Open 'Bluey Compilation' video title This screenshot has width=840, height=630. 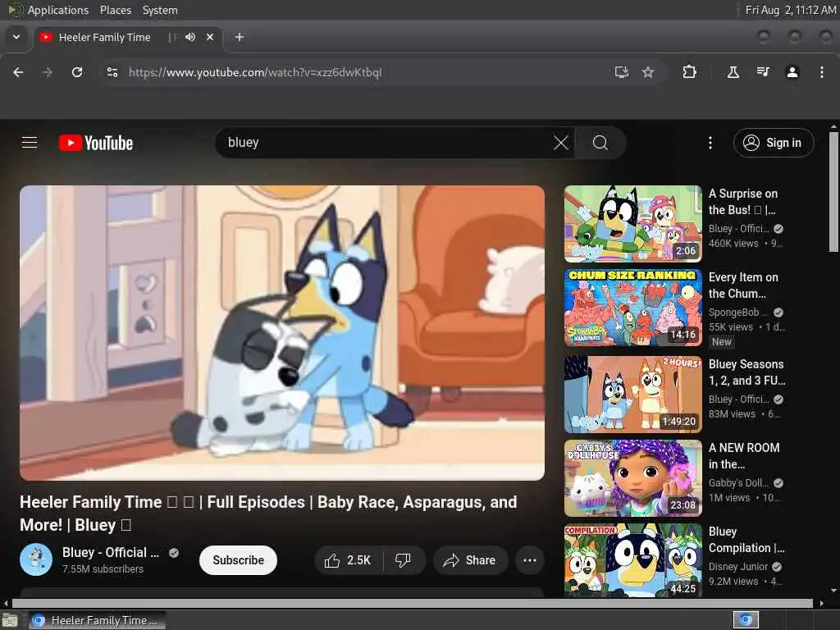[746, 540]
